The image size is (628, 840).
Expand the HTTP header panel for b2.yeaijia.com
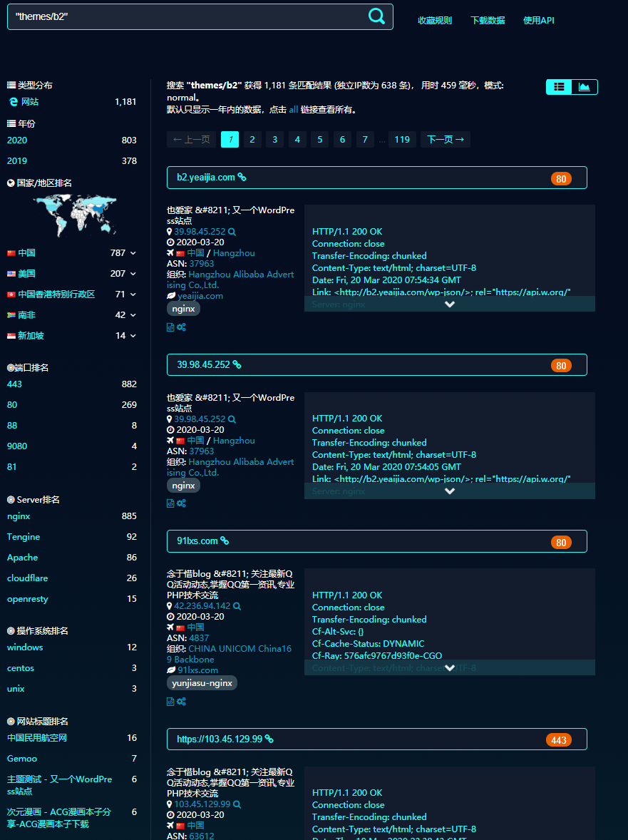point(450,304)
